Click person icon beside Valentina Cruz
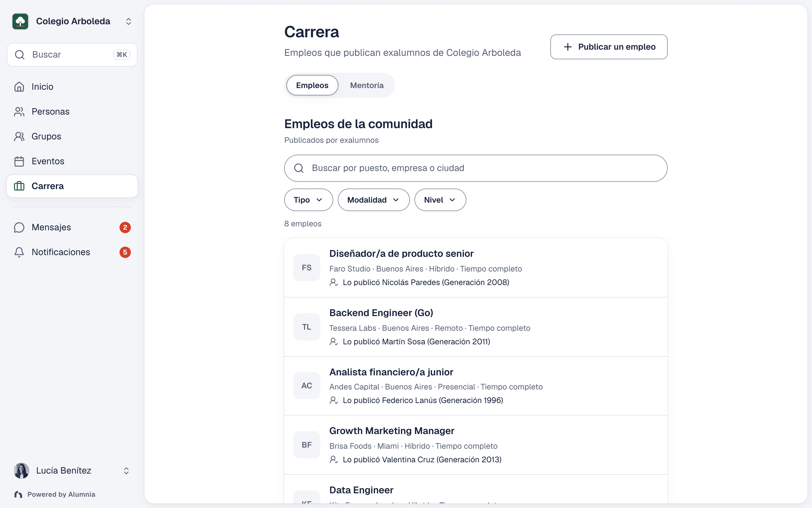Screen dimensions: 812x508 pyautogui.click(x=334, y=460)
